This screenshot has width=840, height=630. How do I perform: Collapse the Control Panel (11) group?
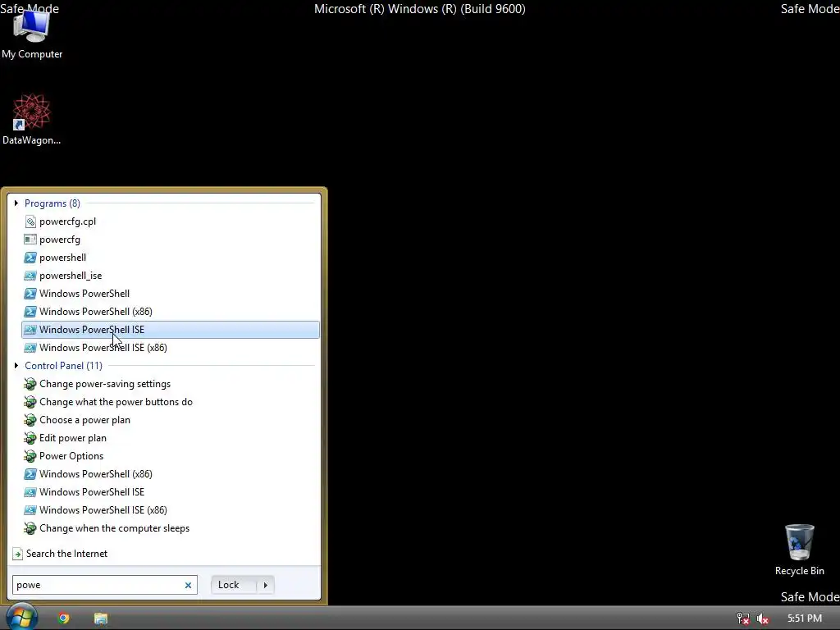click(x=16, y=365)
